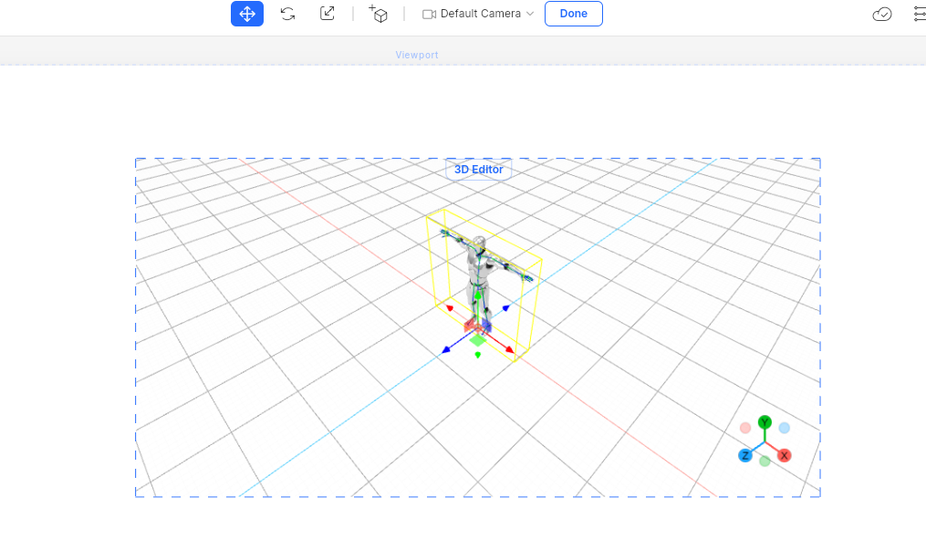Click the Done button
This screenshot has width=926, height=560.
coord(573,14)
